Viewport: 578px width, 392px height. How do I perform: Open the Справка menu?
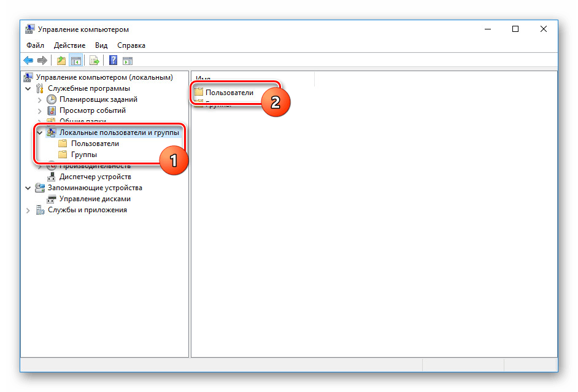click(x=131, y=45)
